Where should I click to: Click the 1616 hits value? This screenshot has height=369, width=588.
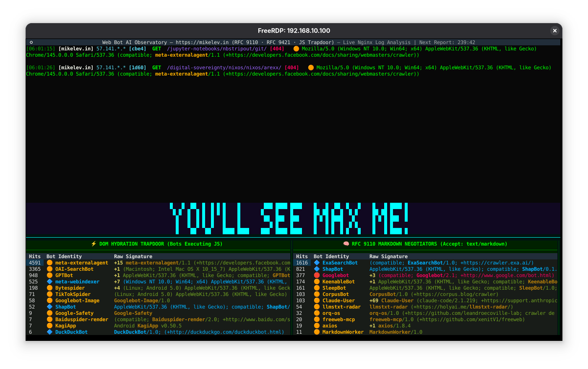point(302,263)
